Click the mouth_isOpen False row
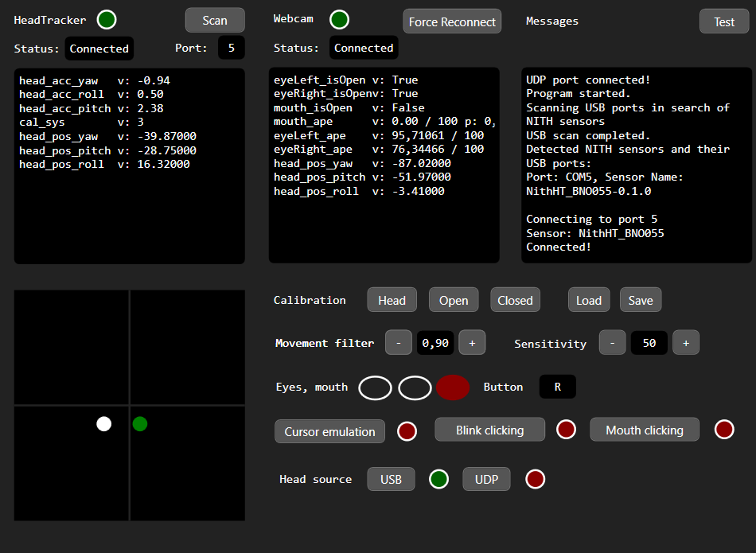 click(349, 107)
